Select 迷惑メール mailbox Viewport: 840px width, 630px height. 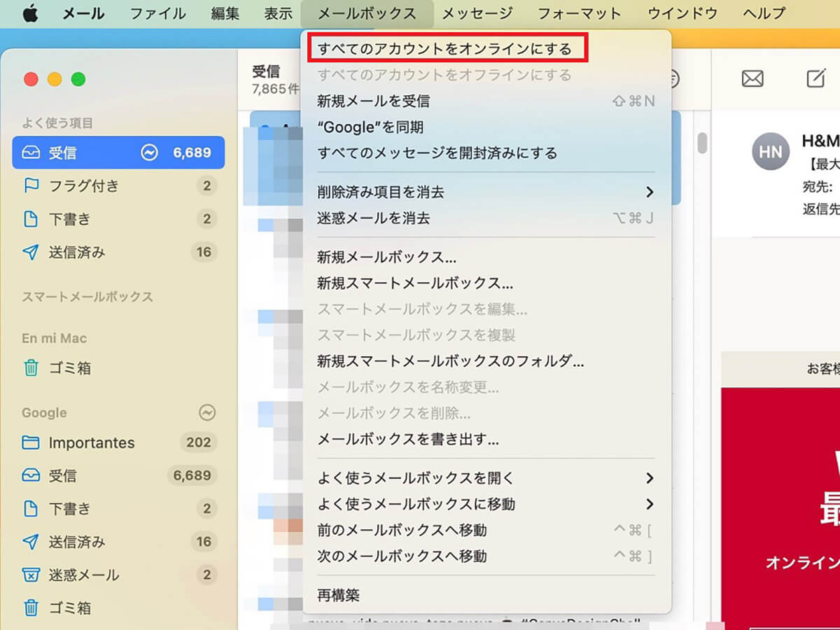(x=118, y=575)
